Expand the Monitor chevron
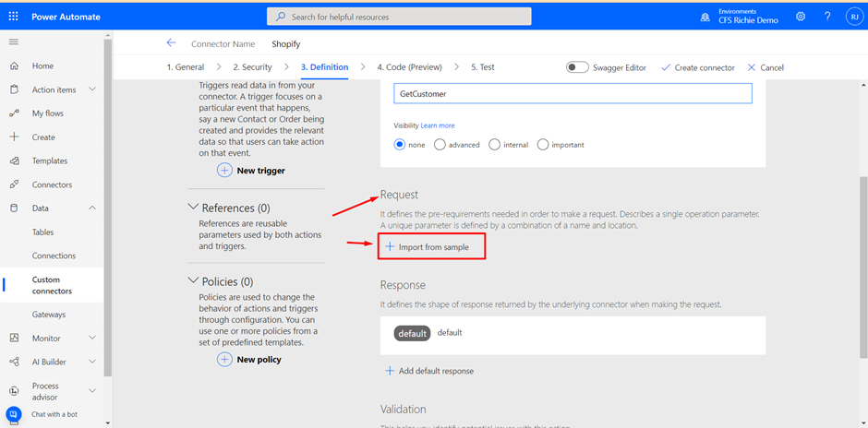 click(x=92, y=338)
